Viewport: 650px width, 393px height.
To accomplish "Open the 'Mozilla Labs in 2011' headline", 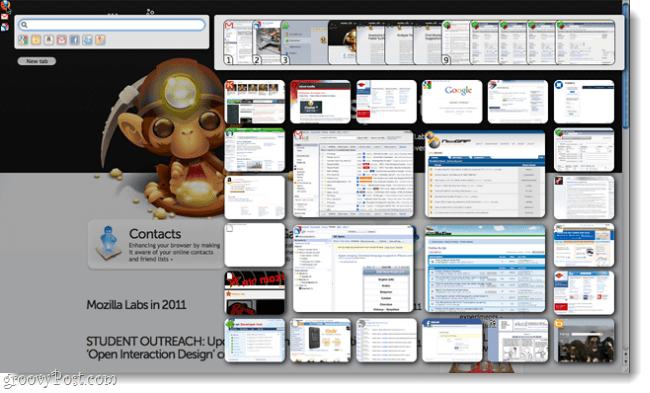I will (136, 305).
